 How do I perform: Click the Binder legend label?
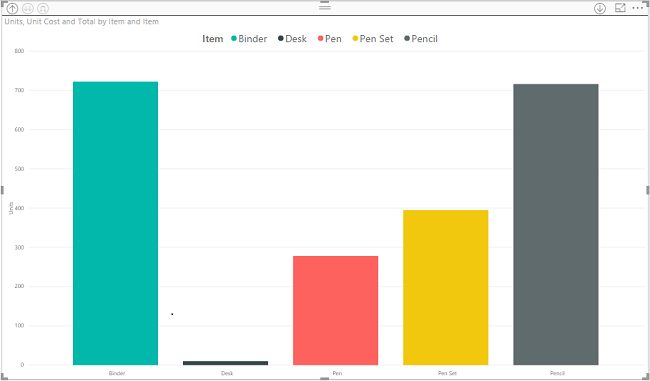(x=253, y=39)
